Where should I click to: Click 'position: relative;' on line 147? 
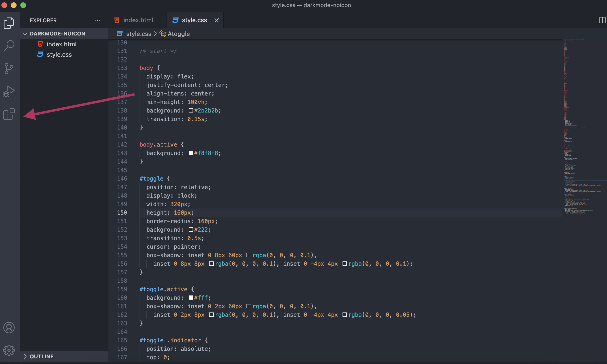click(179, 187)
